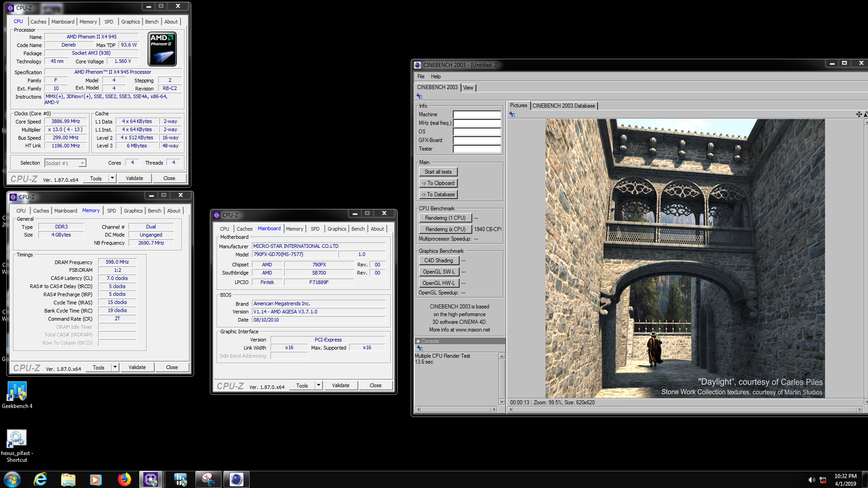Click GFX-Board input field
Screen dimensions: 868x488
(x=477, y=141)
